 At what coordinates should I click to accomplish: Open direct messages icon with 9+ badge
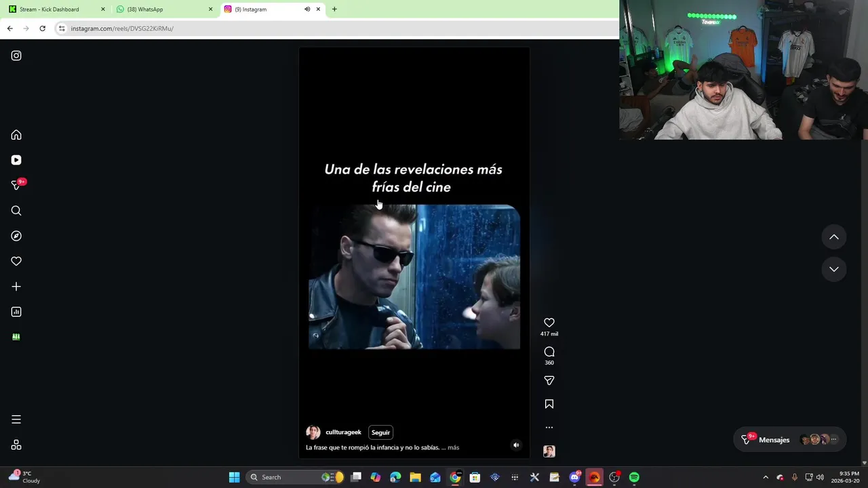point(17,185)
